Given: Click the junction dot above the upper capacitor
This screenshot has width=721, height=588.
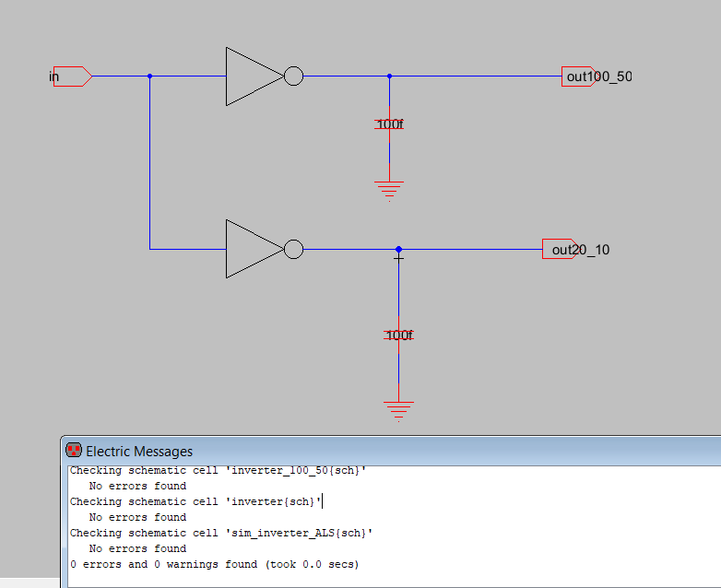Looking at the screenshot, I should coord(389,76).
